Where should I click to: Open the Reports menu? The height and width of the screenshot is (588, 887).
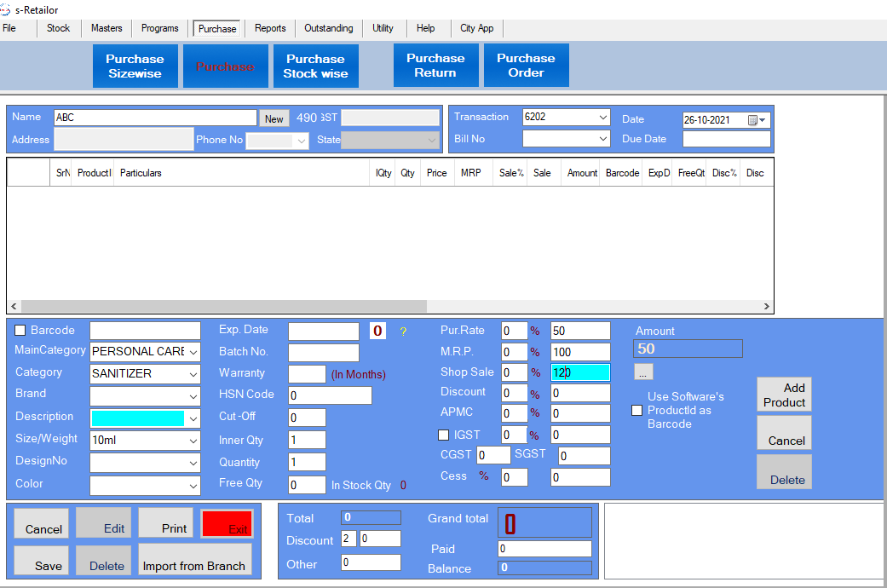(270, 28)
